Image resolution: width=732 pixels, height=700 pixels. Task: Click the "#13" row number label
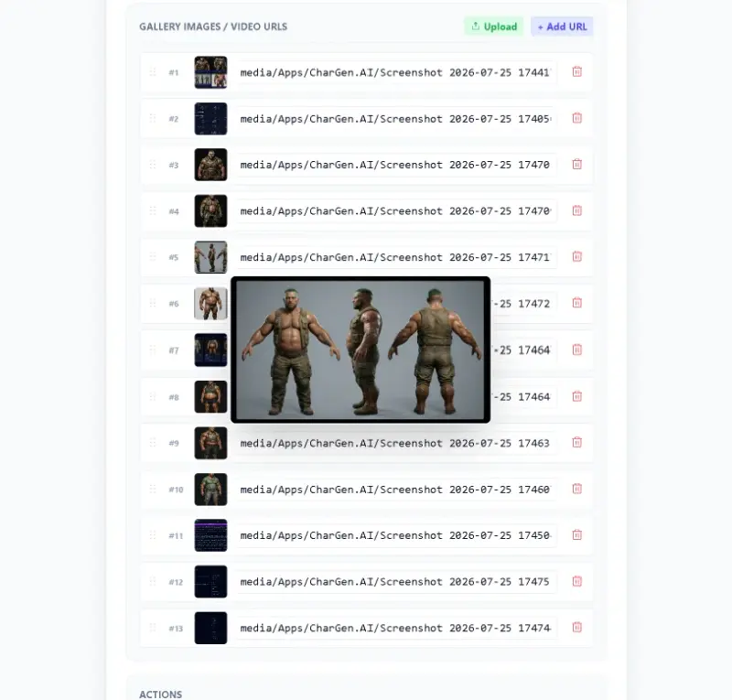click(x=176, y=628)
